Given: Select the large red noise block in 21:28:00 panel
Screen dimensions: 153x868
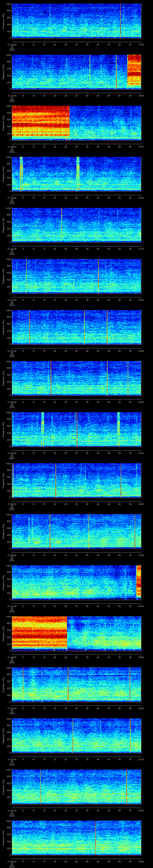Looking at the screenshot, I should (39, 632).
